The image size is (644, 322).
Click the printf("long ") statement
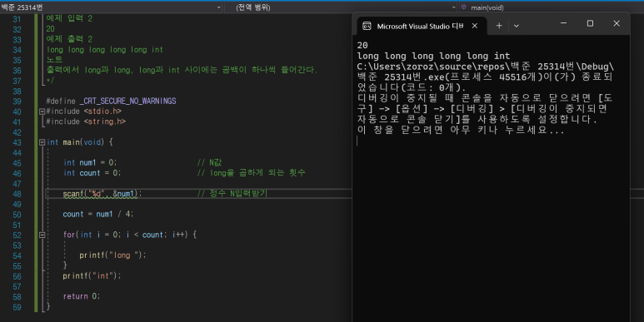[112, 255]
